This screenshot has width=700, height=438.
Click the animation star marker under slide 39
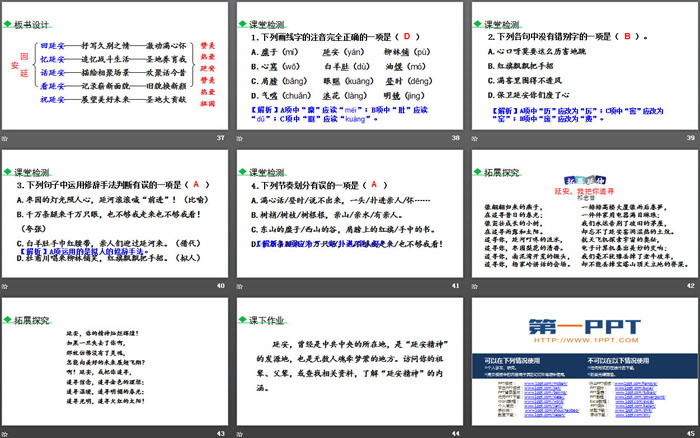point(474,137)
